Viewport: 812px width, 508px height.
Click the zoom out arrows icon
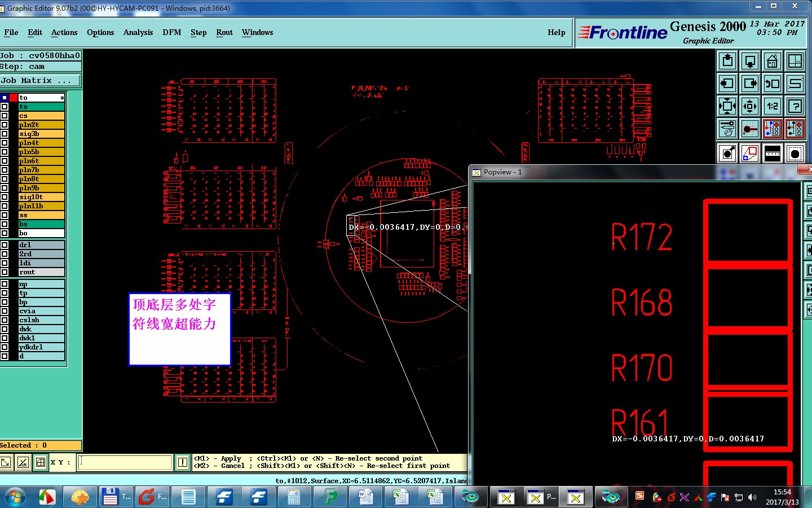pos(727,106)
